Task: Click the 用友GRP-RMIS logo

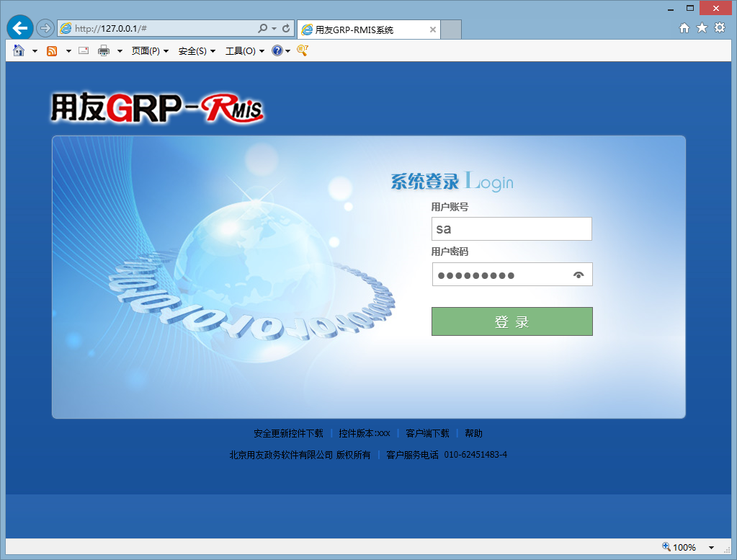Action: coord(157,108)
